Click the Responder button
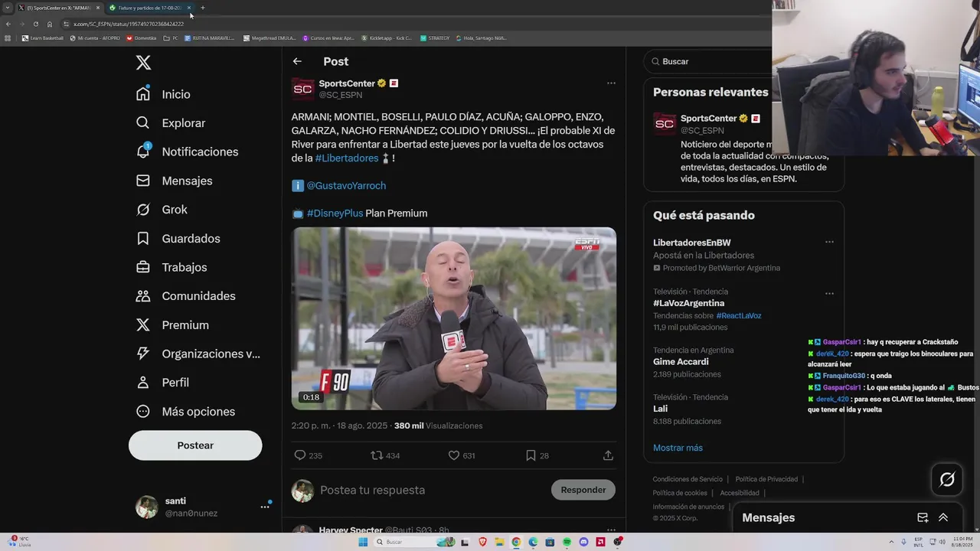This screenshot has width=980, height=551. [x=583, y=490]
